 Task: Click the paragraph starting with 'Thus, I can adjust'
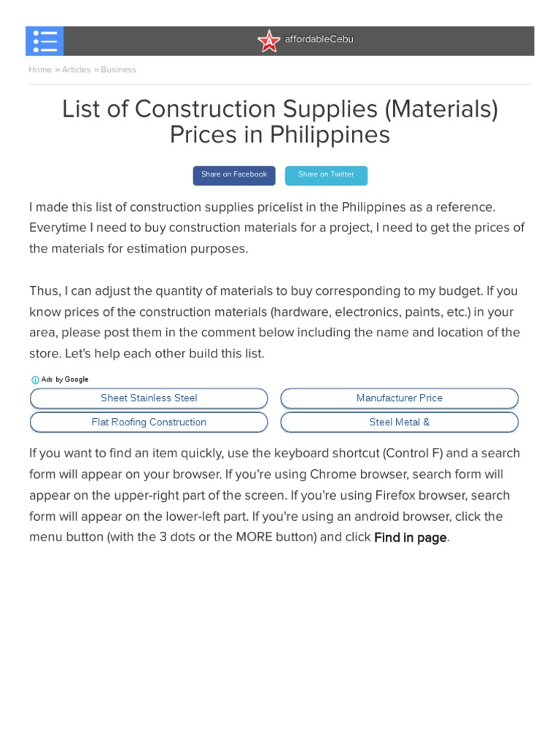tap(274, 322)
